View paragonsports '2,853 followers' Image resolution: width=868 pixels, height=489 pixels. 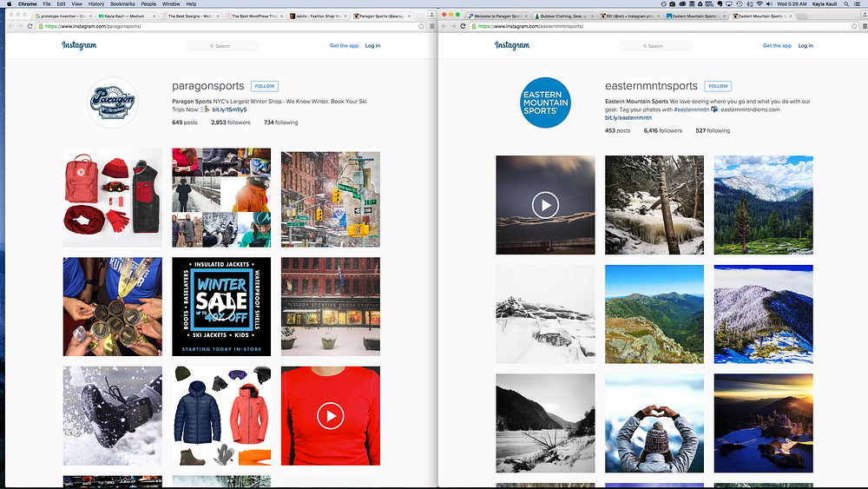click(231, 122)
